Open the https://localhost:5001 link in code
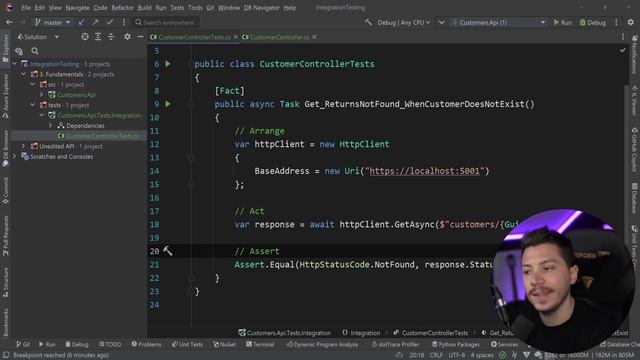This screenshot has width=640, height=360. [x=424, y=171]
